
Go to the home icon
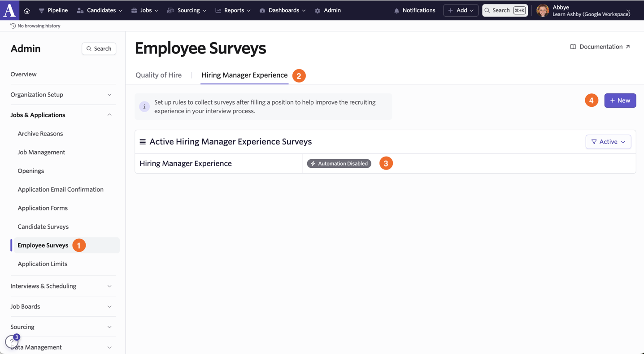27,10
